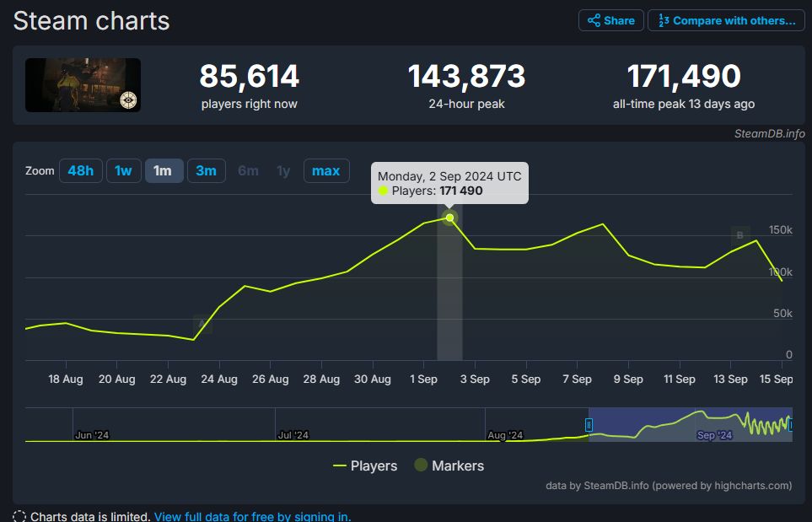
Task: Click the 150k axis label
Action: (781, 230)
